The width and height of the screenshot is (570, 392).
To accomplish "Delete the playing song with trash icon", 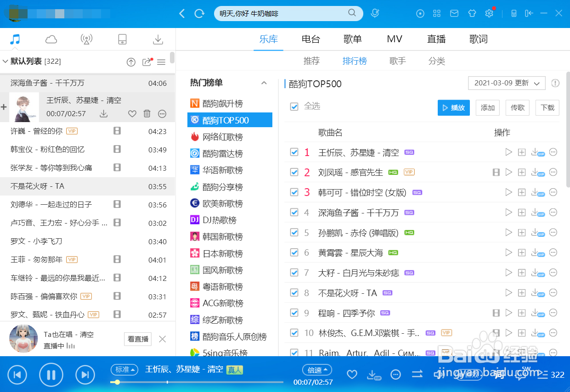I will click(147, 113).
